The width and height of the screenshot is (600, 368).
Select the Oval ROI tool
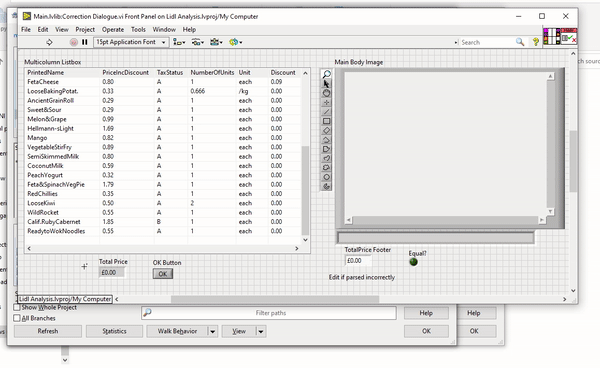[x=326, y=177]
